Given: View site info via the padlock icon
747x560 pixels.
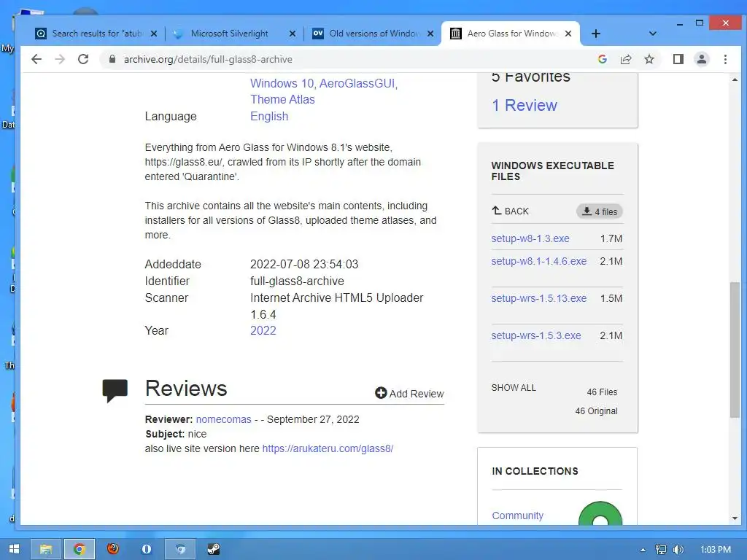Looking at the screenshot, I should click(x=112, y=59).
